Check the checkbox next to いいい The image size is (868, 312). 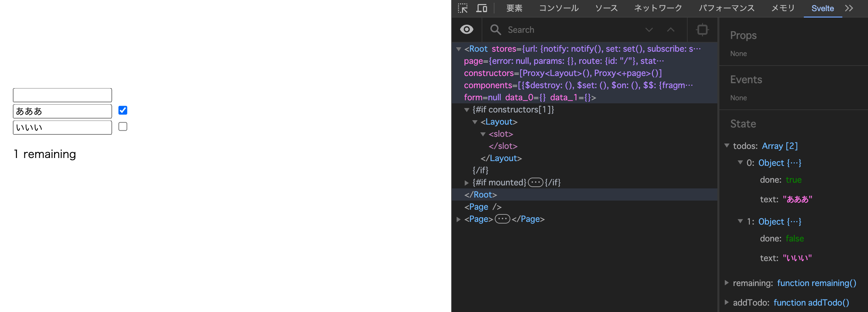(123, 126)
